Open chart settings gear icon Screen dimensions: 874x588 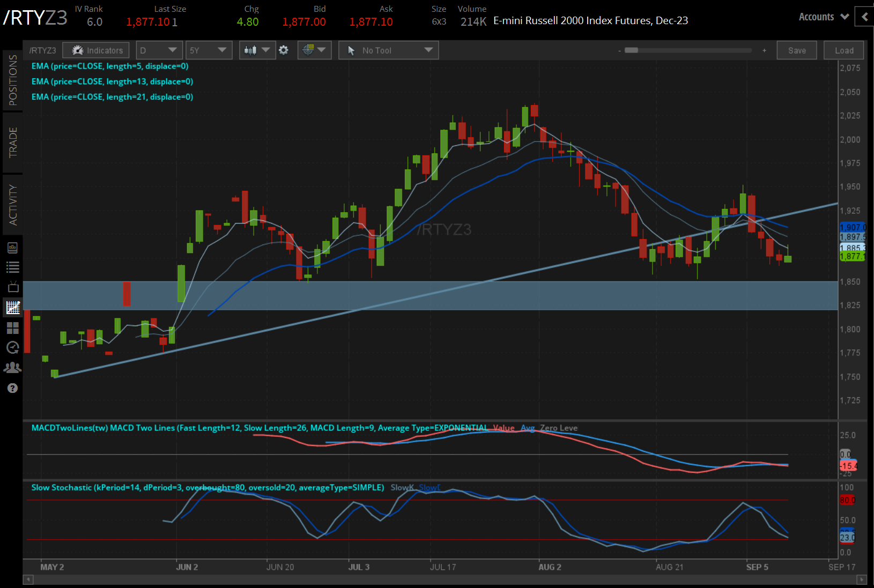284,50
